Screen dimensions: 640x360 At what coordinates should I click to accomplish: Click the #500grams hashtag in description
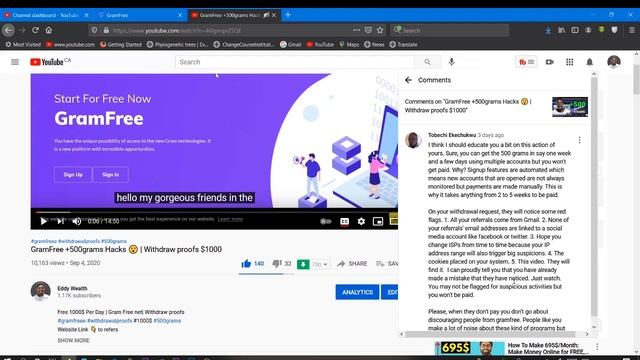(x=167, y=320)
